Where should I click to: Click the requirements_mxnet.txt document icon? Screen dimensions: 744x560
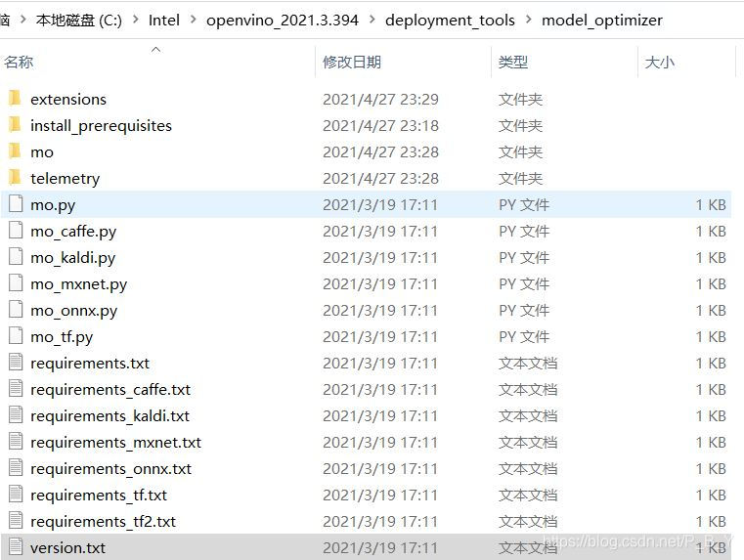pos(16,442)
